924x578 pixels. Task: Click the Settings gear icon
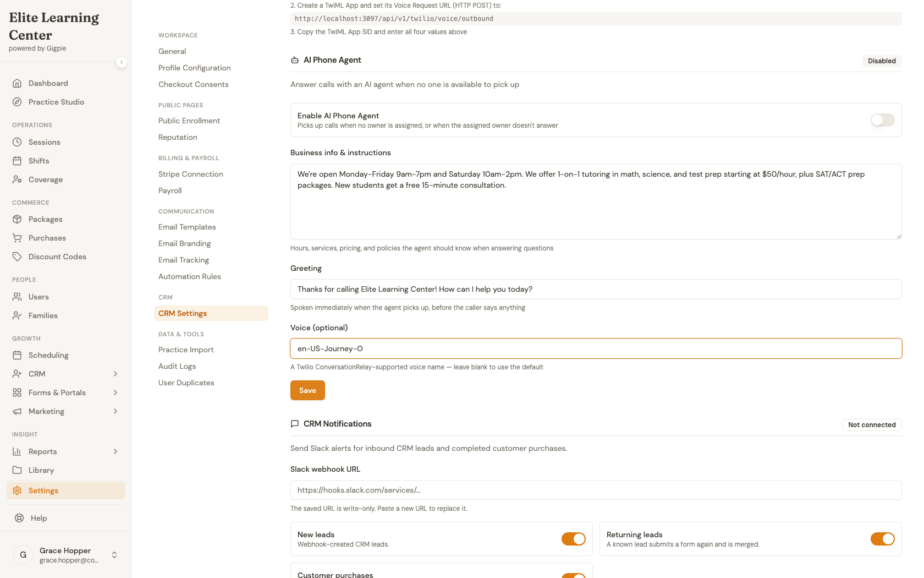pyautogui.click(x=17, y=490)
